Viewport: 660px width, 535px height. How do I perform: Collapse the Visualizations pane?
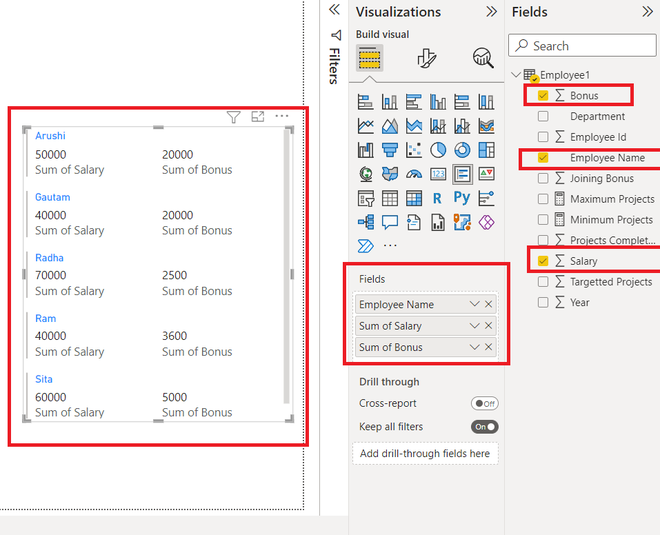pyautogui.click(x=491, y=11)
